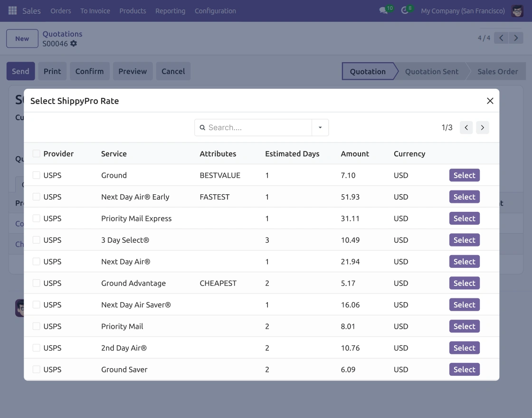
Task: Select the Next Day Air® Early rate
Action: point(464,197)
